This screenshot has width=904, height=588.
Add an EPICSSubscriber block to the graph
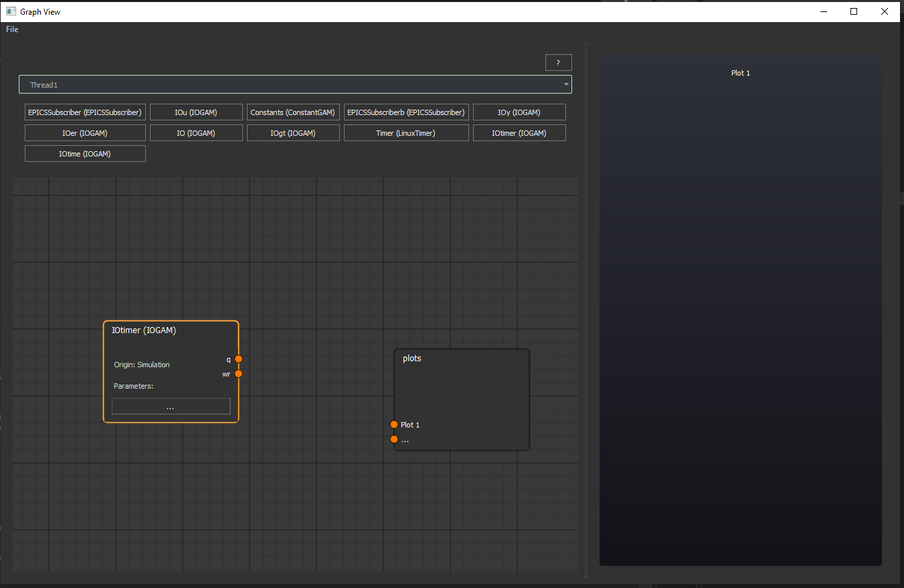(85, 112)
